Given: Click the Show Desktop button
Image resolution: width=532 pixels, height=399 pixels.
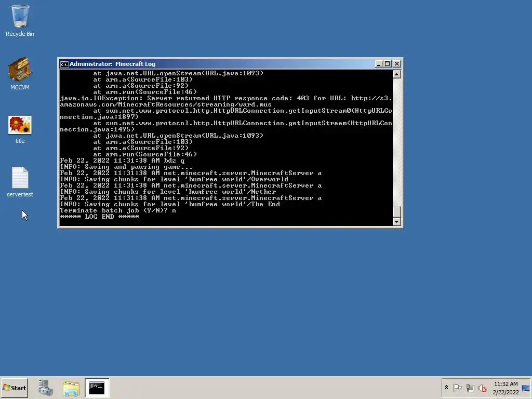Looking at the screenshot, I should pyautogui.click(x=526, y=388).
